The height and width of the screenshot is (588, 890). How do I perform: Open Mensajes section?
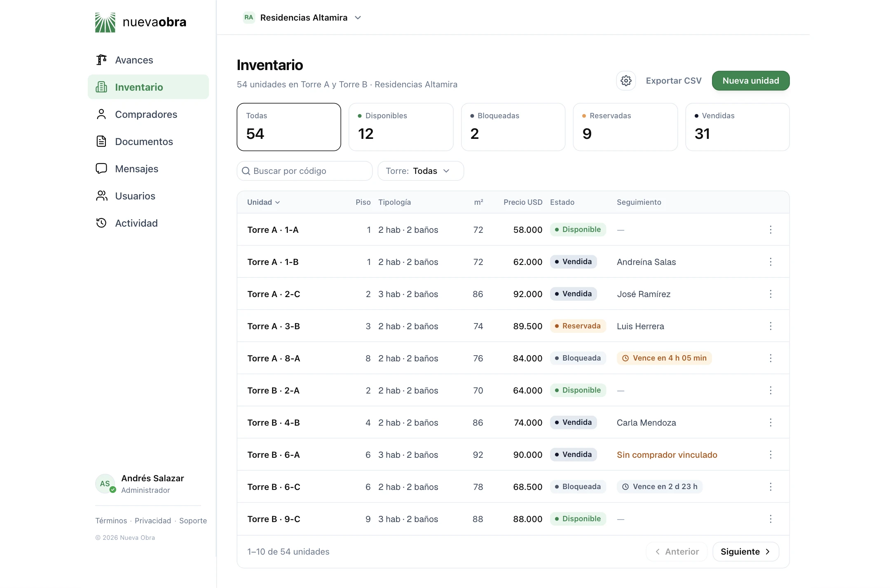coord(148,169)
